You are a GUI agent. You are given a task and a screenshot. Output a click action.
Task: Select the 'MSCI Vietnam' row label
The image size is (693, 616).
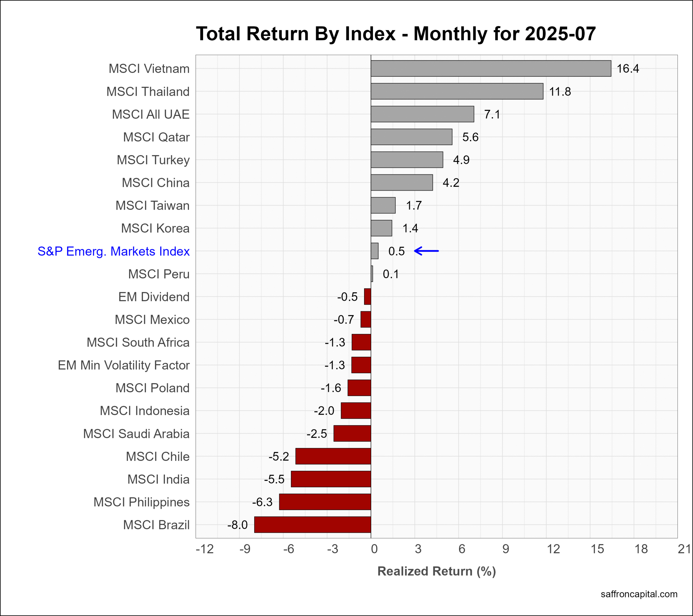[149, 69]
